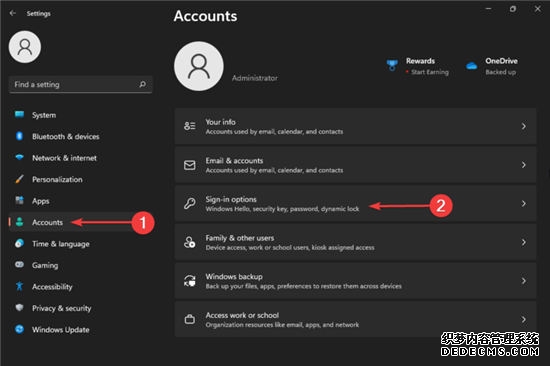Image resolution: width=550 pixels, height=366 pixels.
Task: Open Sign-in options via its chevron
Action: [x=524, y=204]
